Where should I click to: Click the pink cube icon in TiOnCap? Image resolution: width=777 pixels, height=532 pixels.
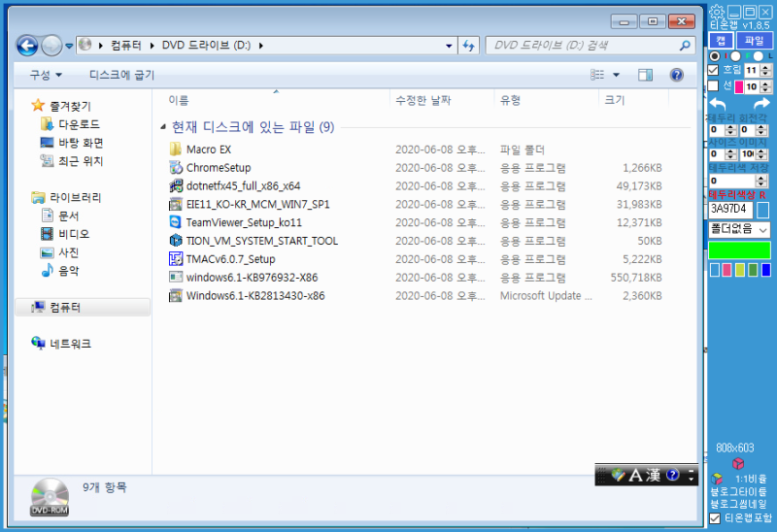click(x=738, y=464)
